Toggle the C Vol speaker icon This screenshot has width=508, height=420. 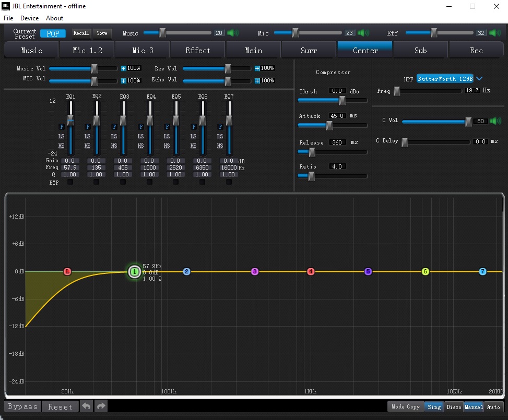494,121
